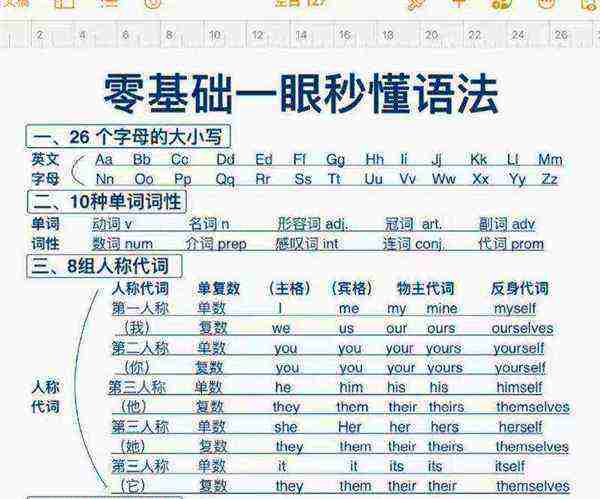Viewport: 600px width, 499px height.
Task: Click the word 感叹词 int
Action: point(307,244)
